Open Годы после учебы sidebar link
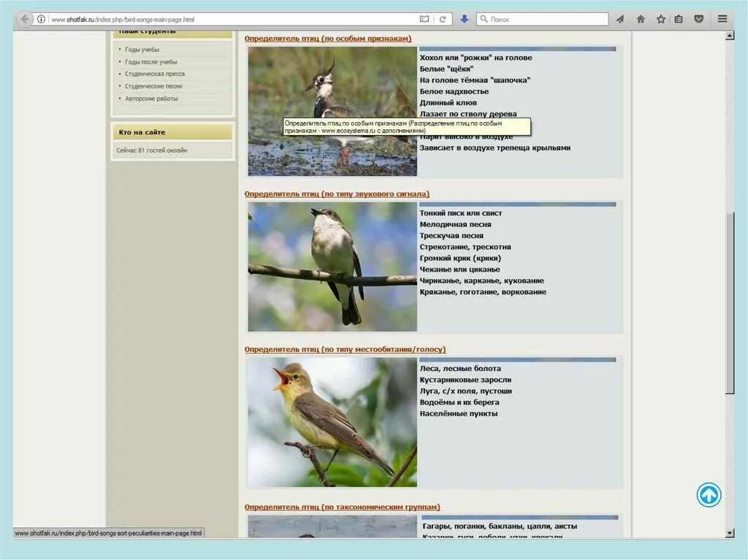The image size is (748, 560). [150, 62]
